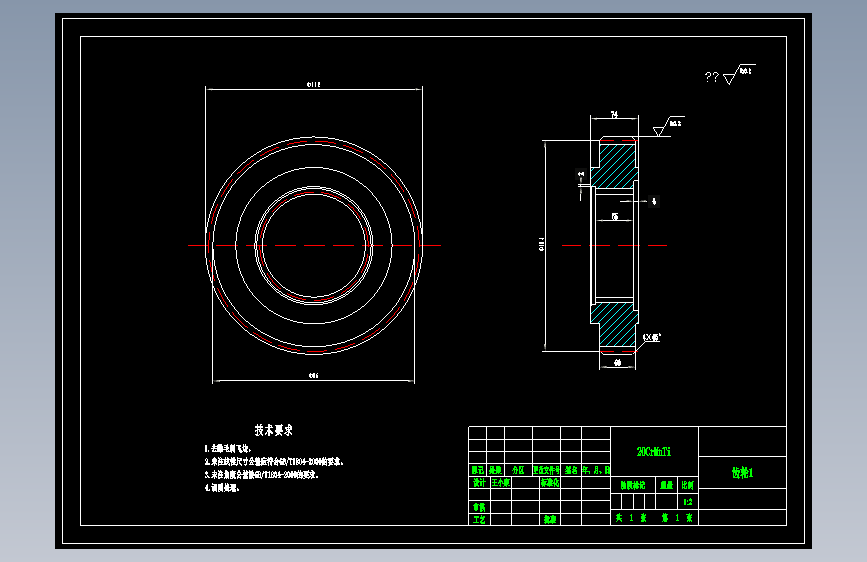Click lower hatched area of section view
This screenshot has height=562, width=867.
[x=615, y=325]
